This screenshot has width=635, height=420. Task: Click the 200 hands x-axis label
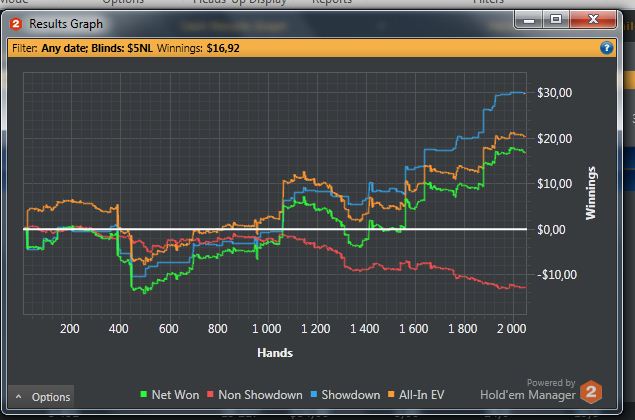click(x=70, y=328)
